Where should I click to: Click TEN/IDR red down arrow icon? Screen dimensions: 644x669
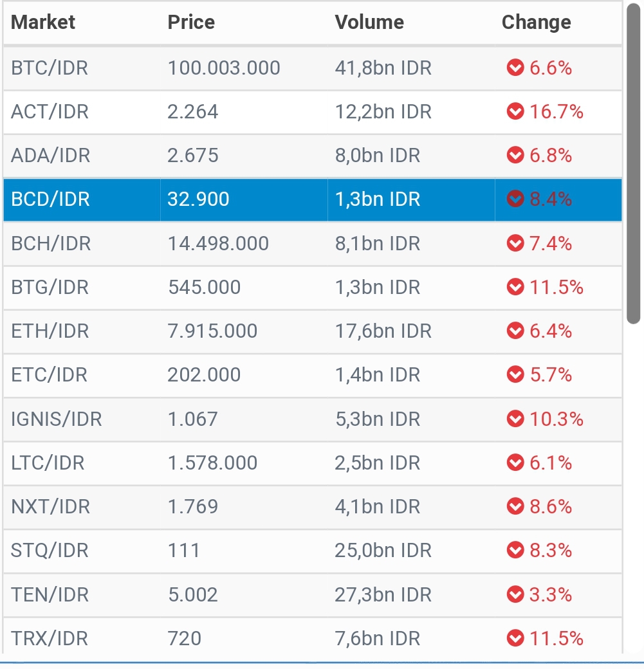tap(515, 594)
